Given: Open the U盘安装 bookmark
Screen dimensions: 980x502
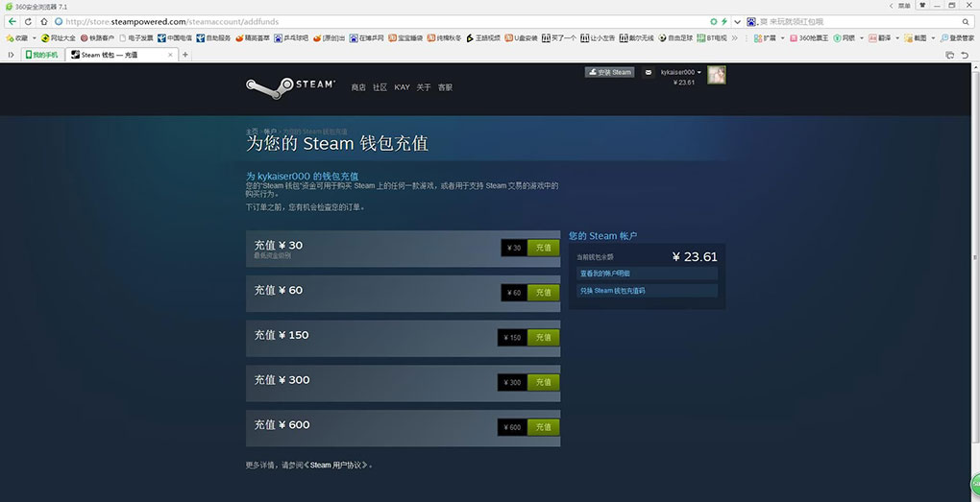Looking at the screenshot, I should pos(522,38).
